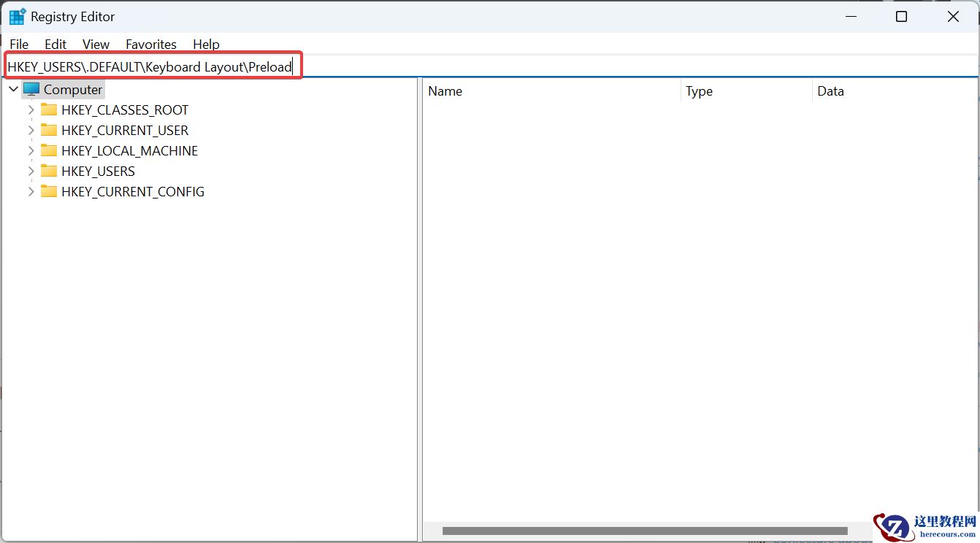Expand the HKEY_CURRENT_CONFIG key
The image size is (980, 543).
[31, 192]
